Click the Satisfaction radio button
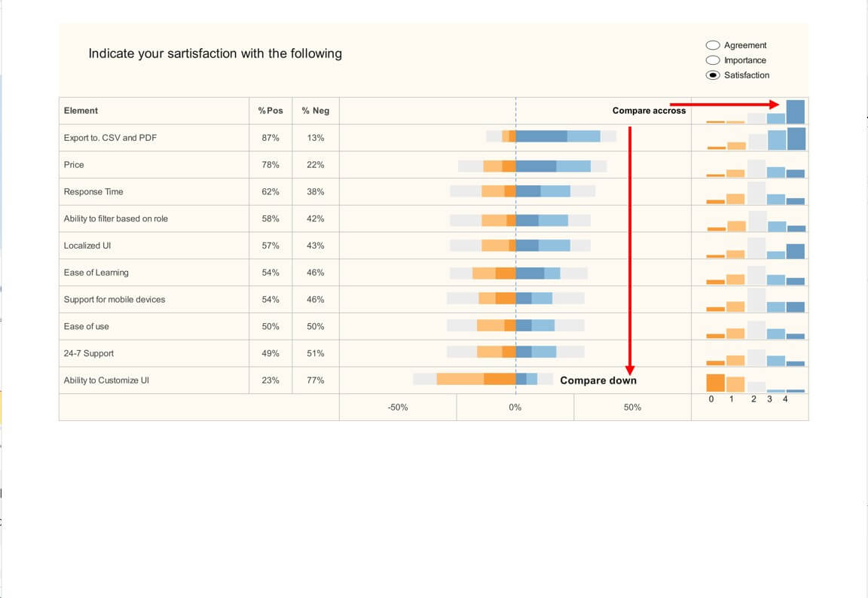The image size is (868, 598). click(x=713, y=75)
